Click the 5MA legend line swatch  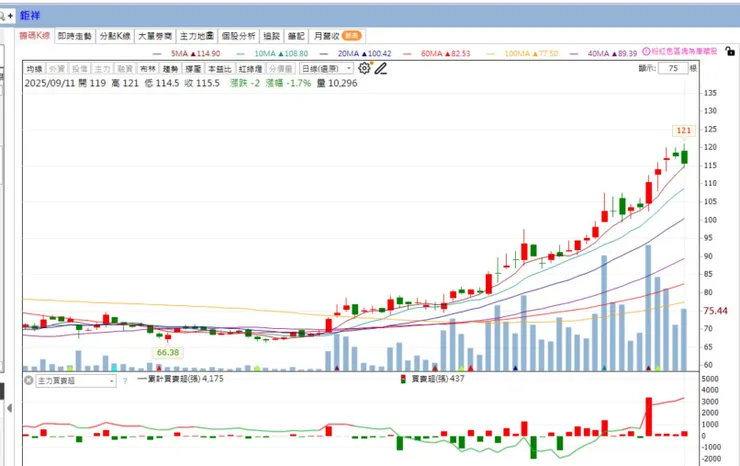pos(157,54)
